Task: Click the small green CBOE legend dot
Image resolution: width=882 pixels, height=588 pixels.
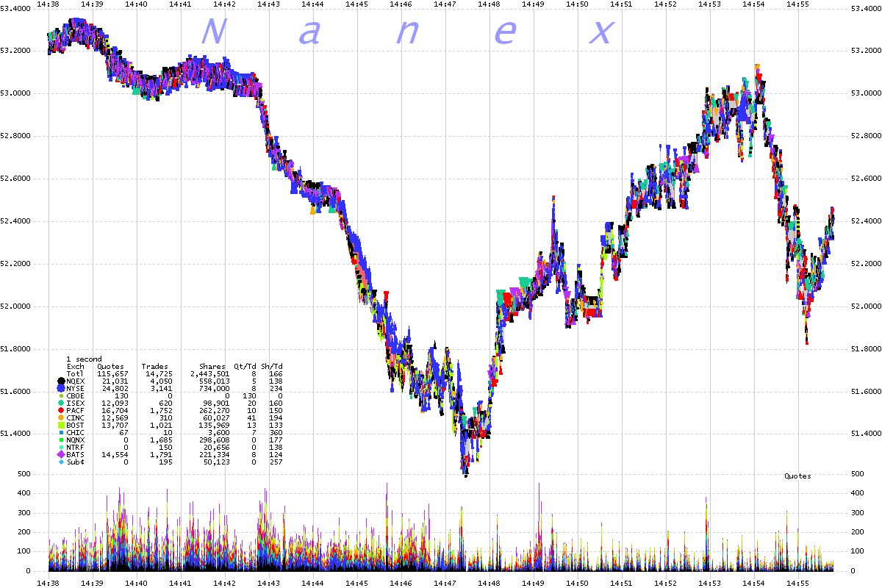Action: (x=60, y=395)
